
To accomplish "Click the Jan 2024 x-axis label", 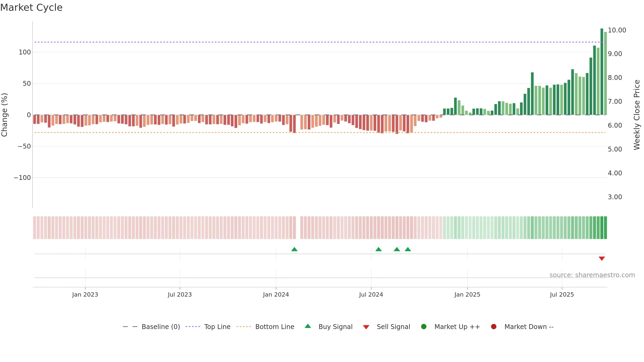I will (276, 295).
